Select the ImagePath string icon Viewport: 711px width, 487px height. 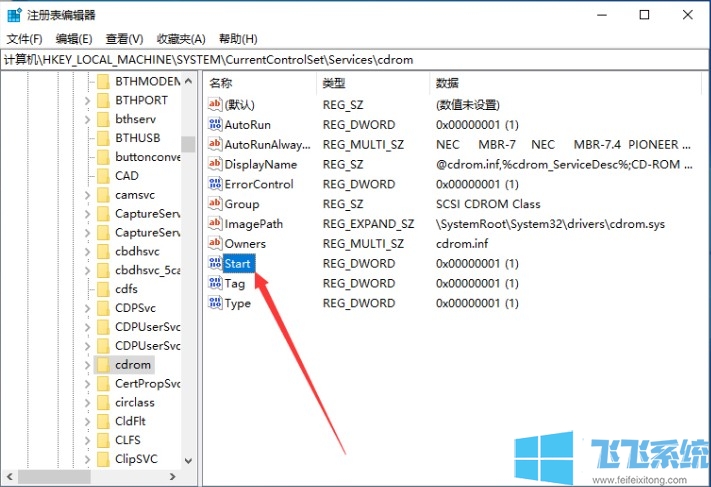(214, 224)
